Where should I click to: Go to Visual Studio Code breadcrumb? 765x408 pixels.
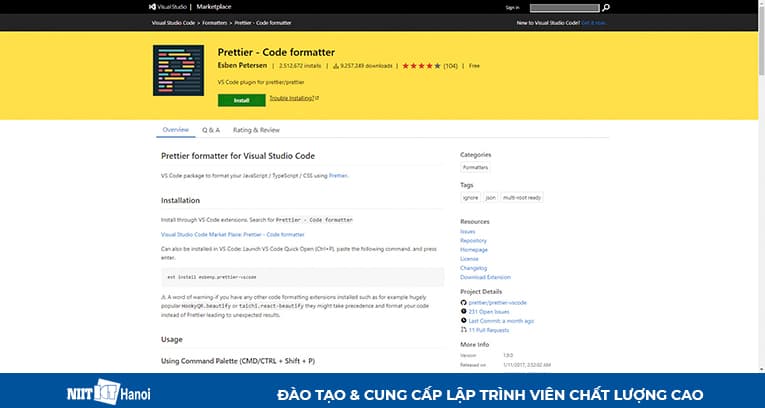[173, 23]
